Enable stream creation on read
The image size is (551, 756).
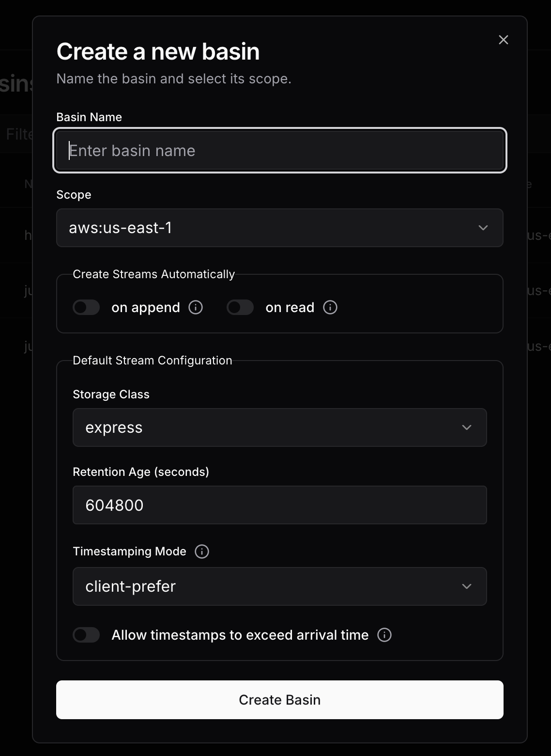[x=240, y=307]
